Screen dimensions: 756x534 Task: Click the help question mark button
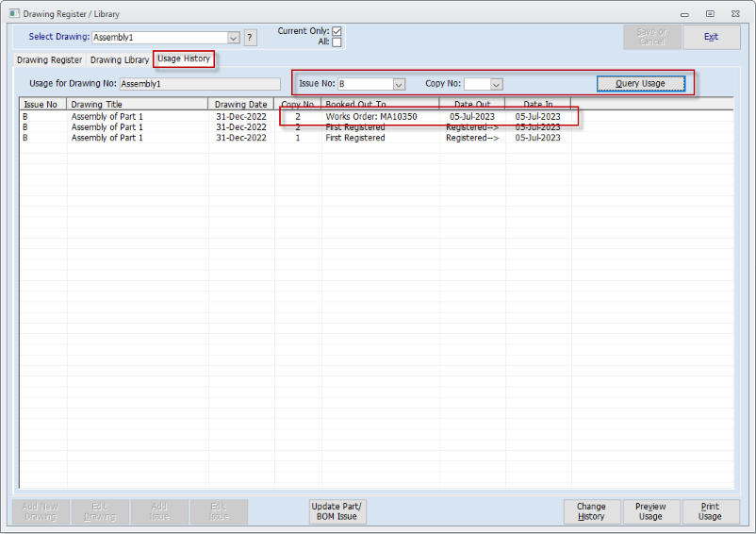250,38
